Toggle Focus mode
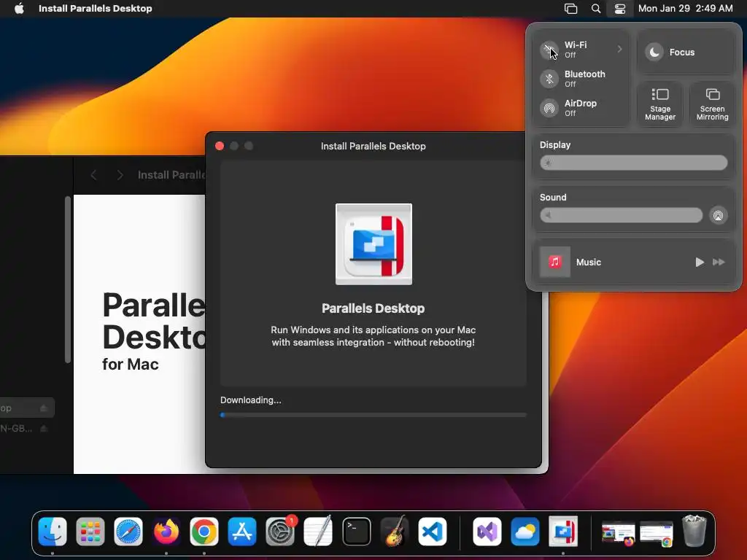 pos(654,52)
